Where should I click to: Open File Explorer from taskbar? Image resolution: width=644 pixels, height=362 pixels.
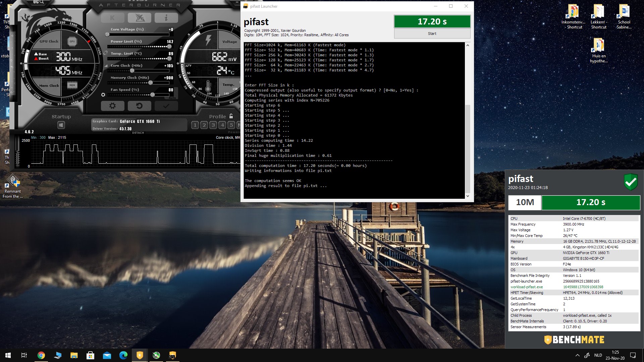point(74,355)
